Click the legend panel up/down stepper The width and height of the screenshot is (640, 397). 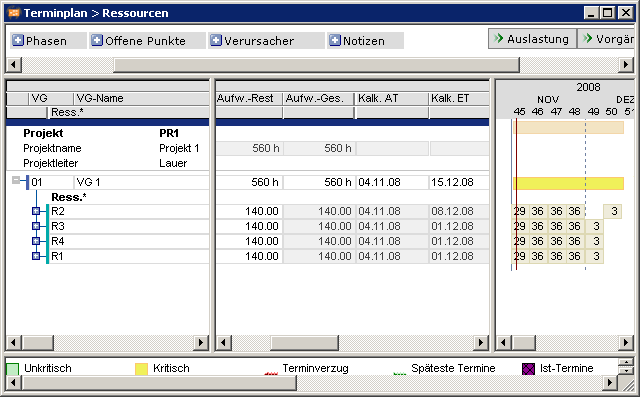tap(626, 366)
